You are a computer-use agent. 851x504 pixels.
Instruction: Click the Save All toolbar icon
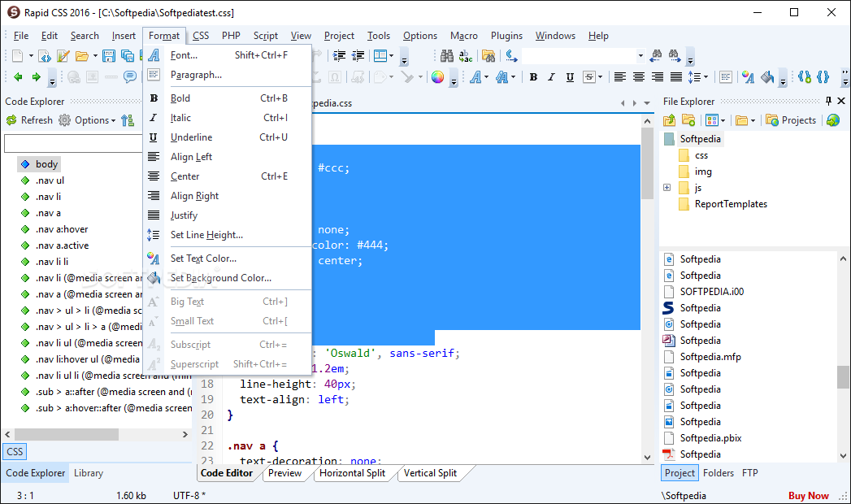[x=128, y=56]
